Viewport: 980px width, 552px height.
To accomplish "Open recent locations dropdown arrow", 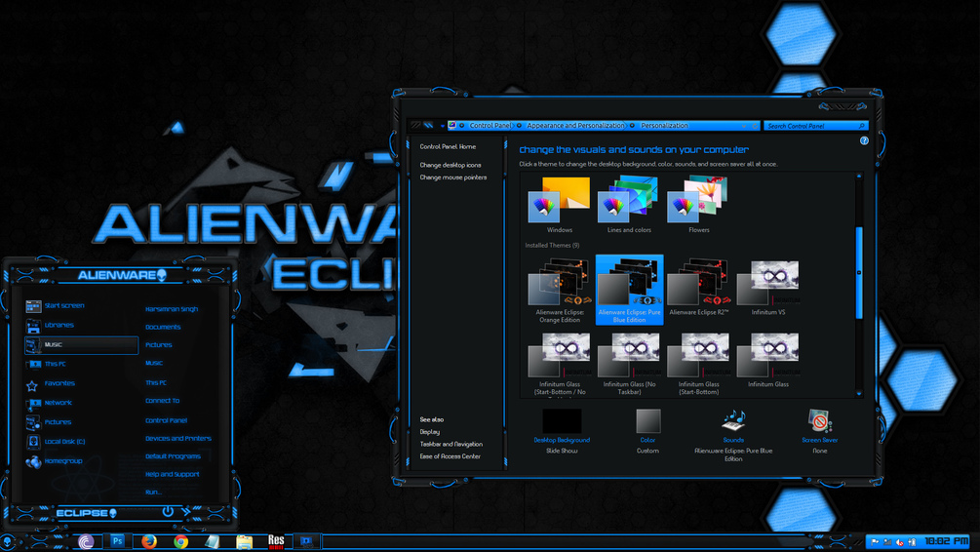I will (x=442, y=126).
